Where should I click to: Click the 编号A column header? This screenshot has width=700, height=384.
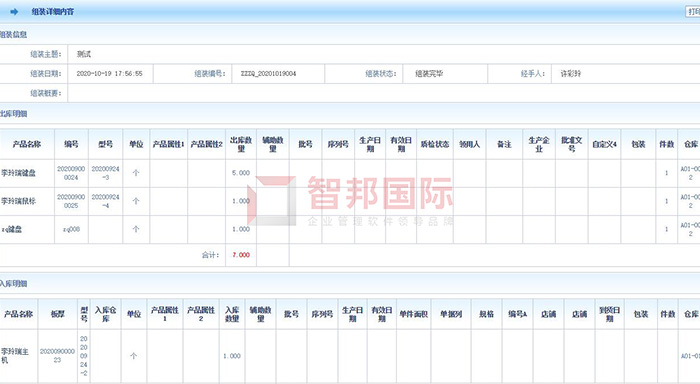point(517,314)
